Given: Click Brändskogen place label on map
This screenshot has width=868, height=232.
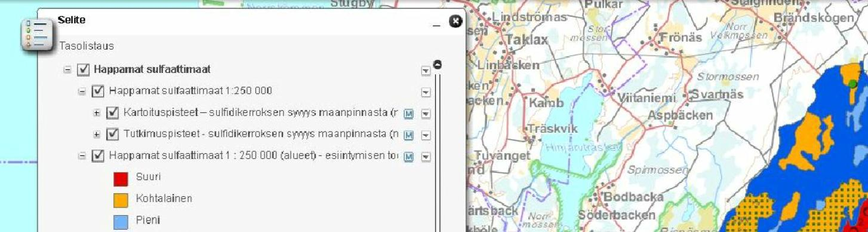Looking at the screenshot, I should (814, 18).
